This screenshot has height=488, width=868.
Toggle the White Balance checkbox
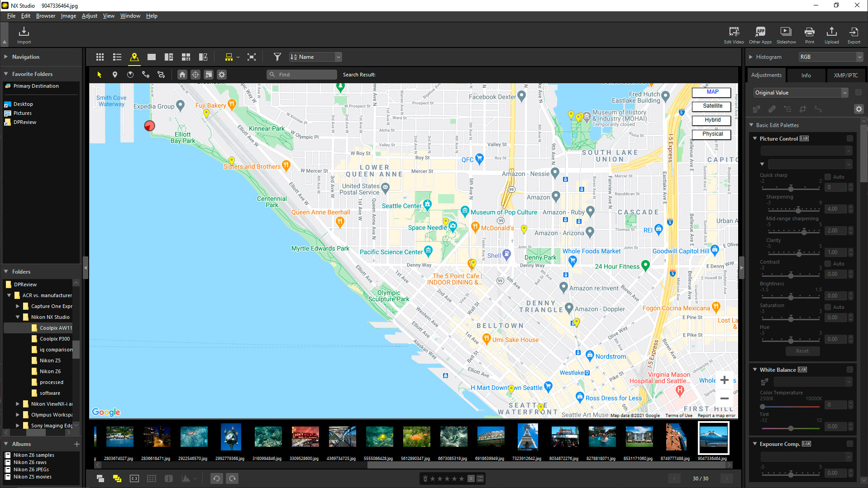click(849, 370)
